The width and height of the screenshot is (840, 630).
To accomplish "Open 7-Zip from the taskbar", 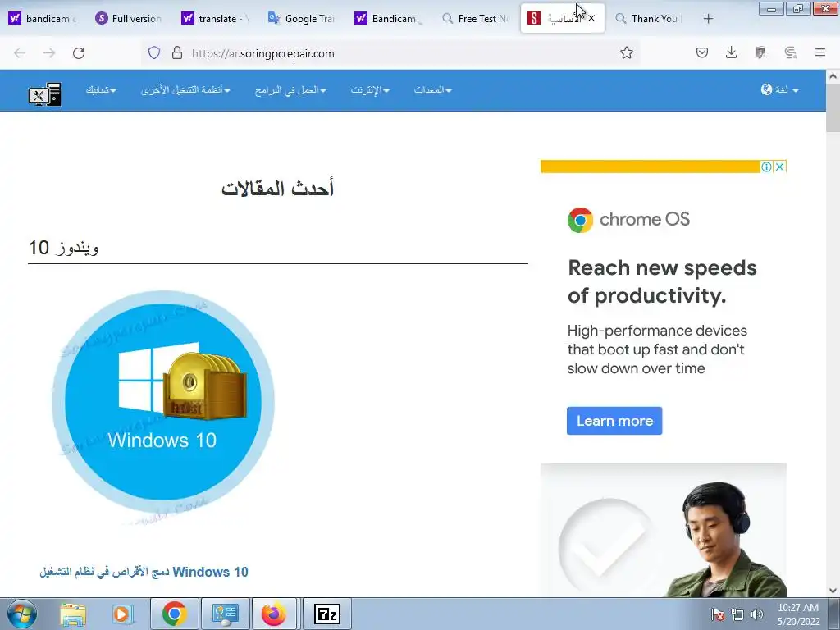I will point(326,614).
